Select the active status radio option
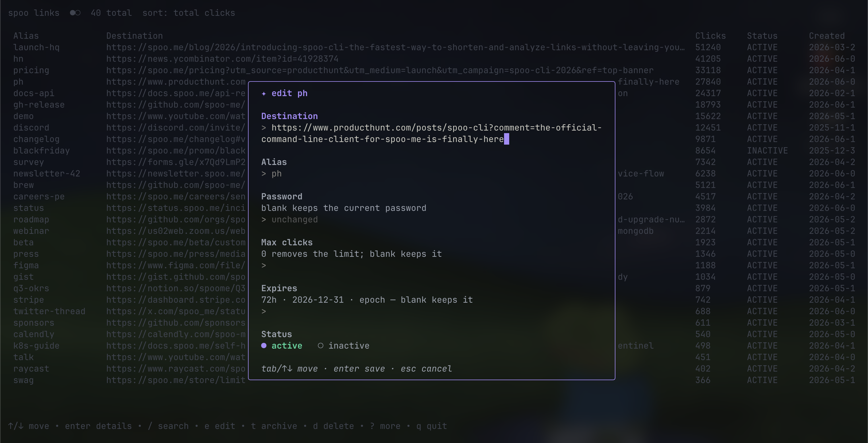868x443 pixels. 282,346
